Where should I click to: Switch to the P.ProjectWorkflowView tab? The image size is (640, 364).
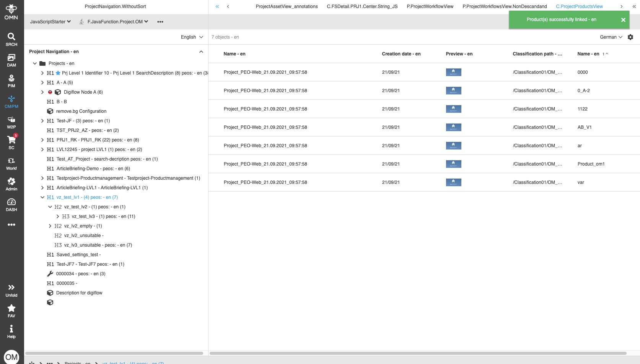tap(430, 6)
